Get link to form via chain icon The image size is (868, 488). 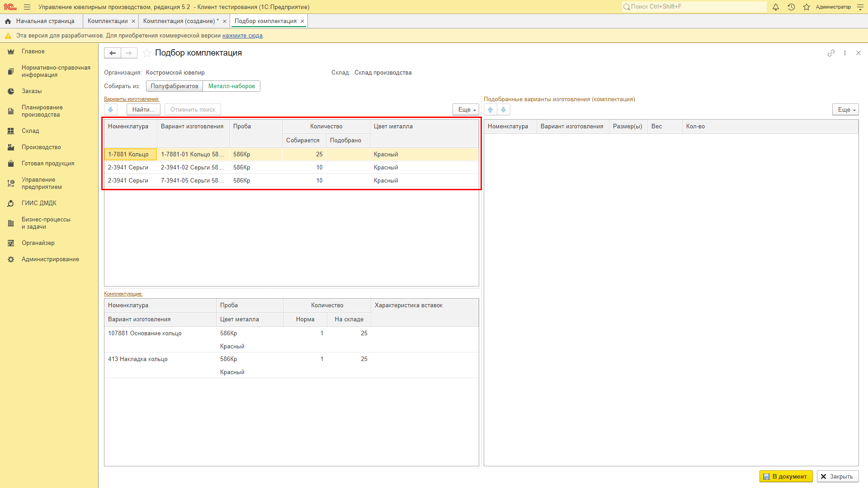coord(831,53)
